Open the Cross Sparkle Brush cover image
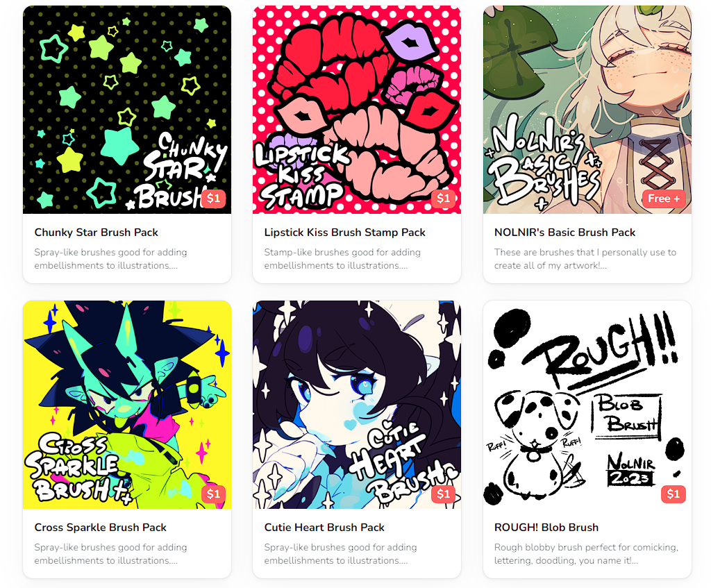The image size is (711, 588). click(x=127, y=405)
